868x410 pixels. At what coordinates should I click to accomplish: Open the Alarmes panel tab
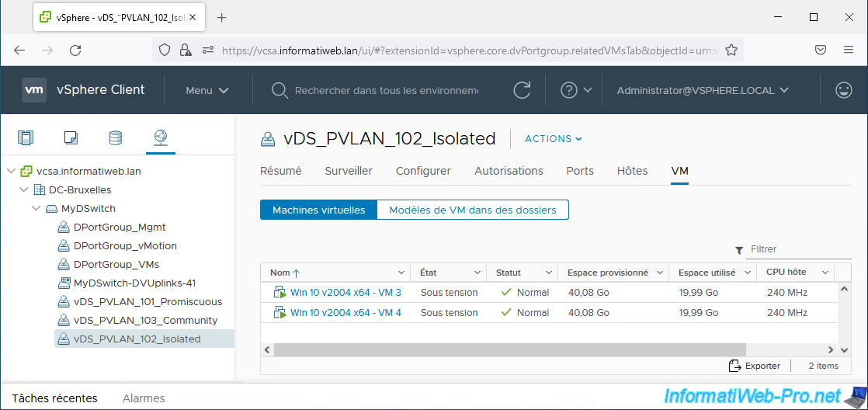[x=144, y=398]
